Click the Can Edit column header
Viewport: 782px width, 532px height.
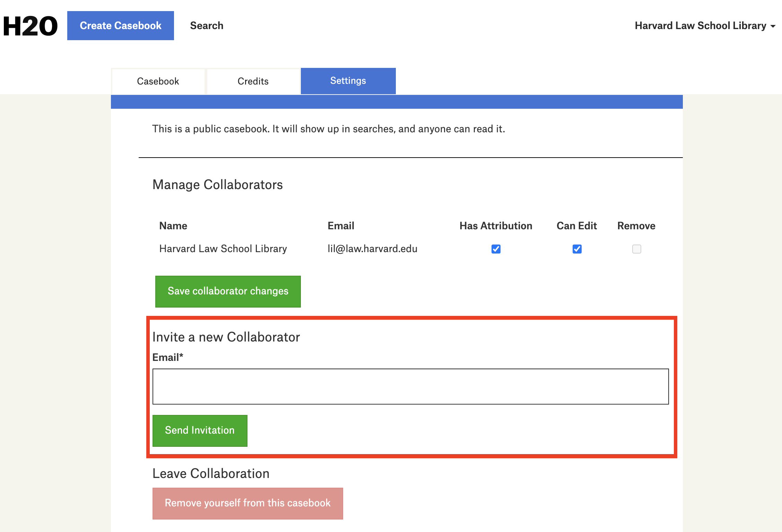[577, 226]
